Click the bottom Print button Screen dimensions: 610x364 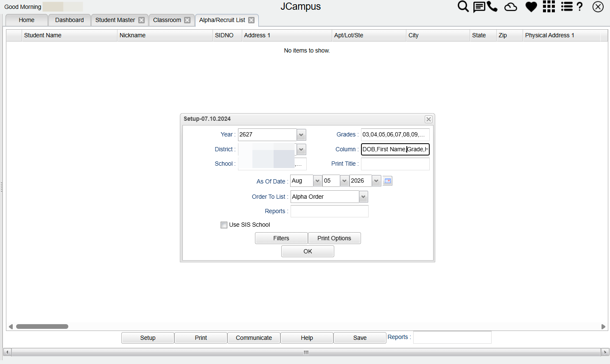201,338
